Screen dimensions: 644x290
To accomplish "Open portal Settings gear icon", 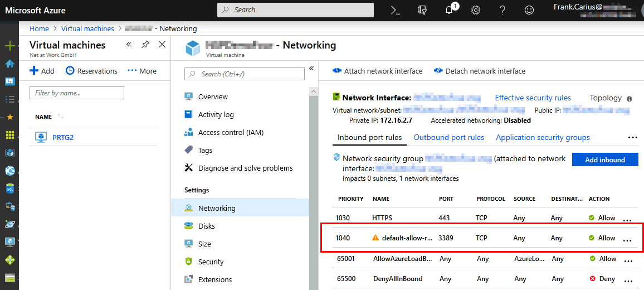I will [476, 10].
